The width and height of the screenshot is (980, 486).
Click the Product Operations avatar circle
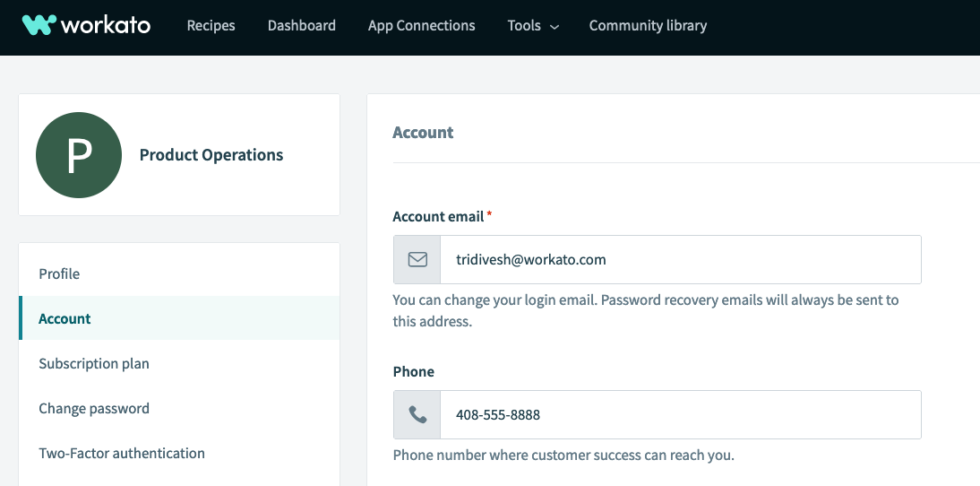click(x=79, y=155)
